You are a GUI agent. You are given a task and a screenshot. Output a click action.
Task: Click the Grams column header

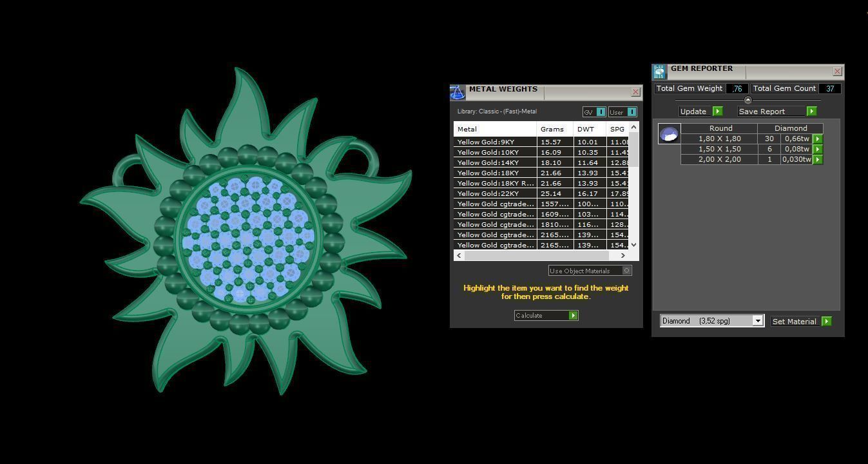(x=555, y=129)
